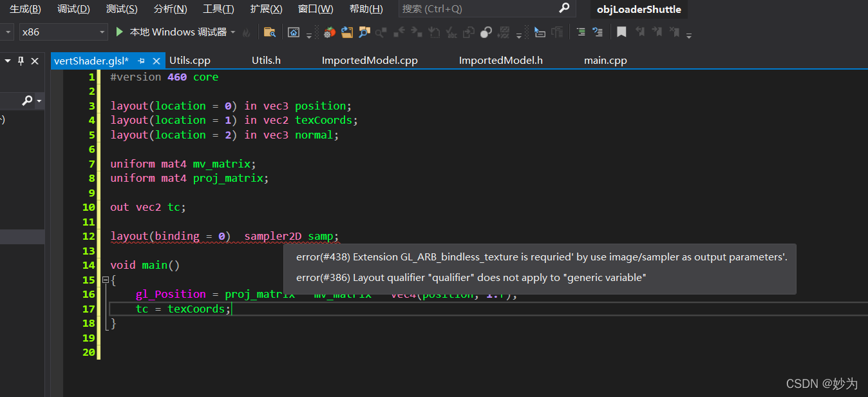Open the 扩展(X) menu

pos(267,9)
